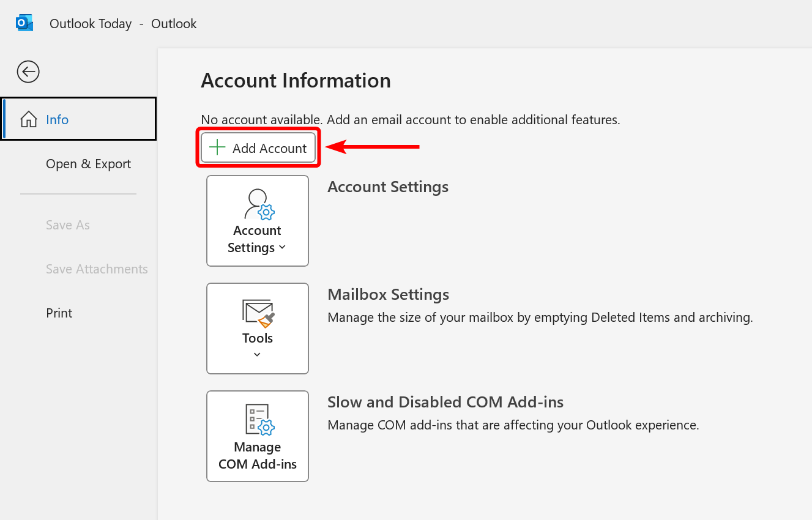
Task: Click the Account Settings heading text
Action: [388, 187]
